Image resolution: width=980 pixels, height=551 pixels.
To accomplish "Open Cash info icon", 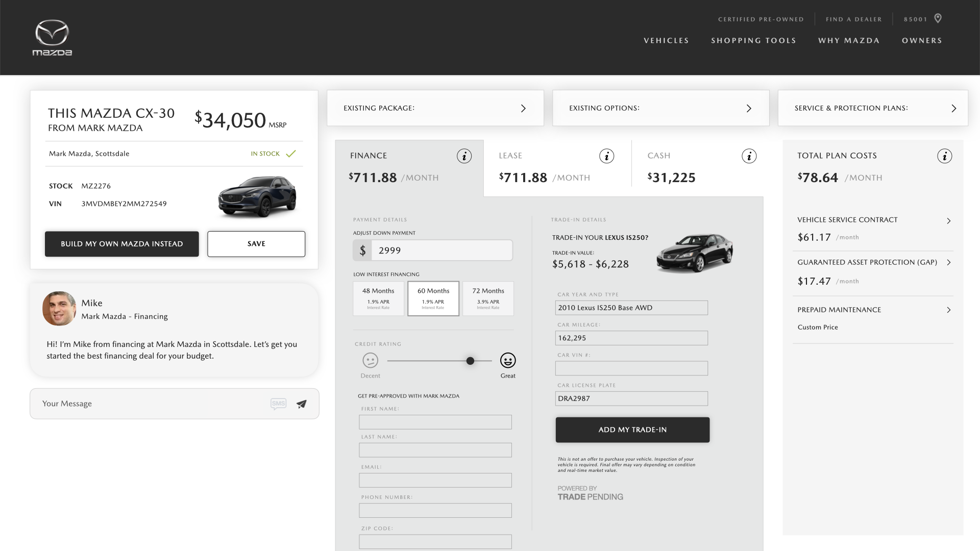I will tap(749, 156).
